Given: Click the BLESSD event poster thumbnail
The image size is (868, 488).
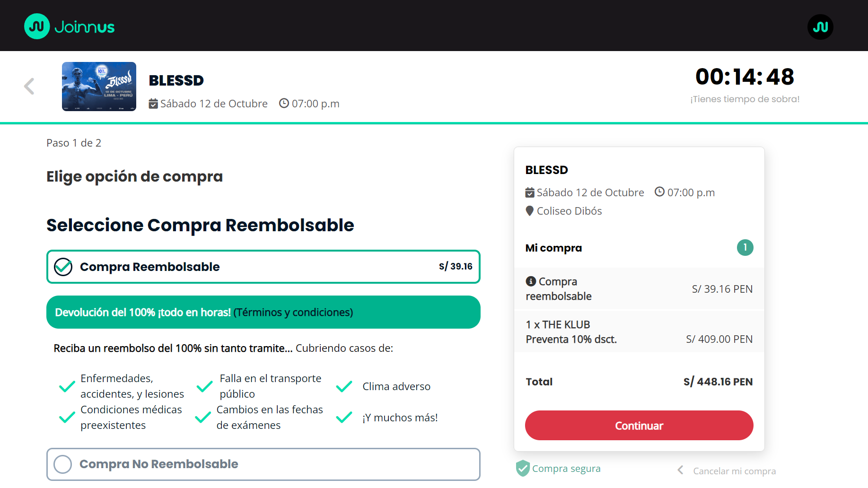Looking at the screenshot, I should pyautogui.click(x=99, y=87).
